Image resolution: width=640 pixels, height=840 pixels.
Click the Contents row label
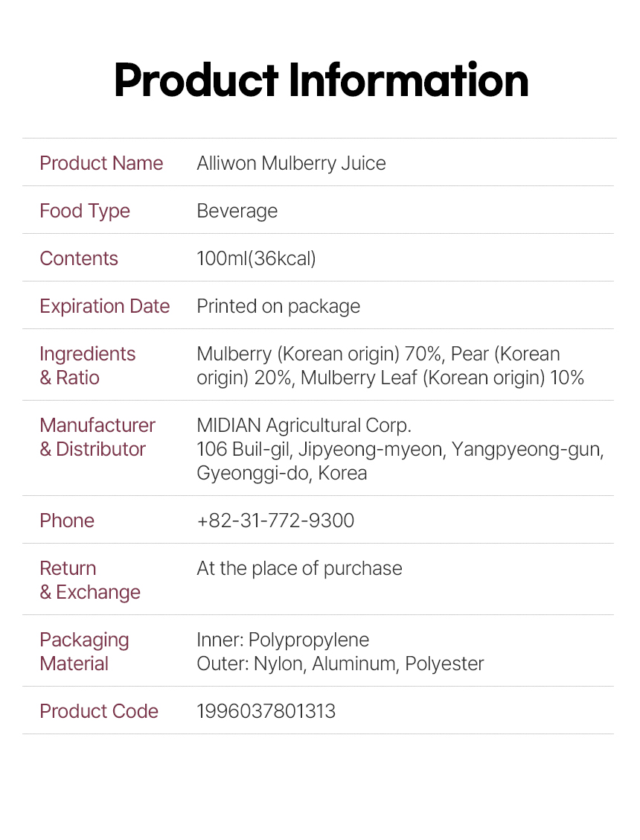(x=79, y=258)
